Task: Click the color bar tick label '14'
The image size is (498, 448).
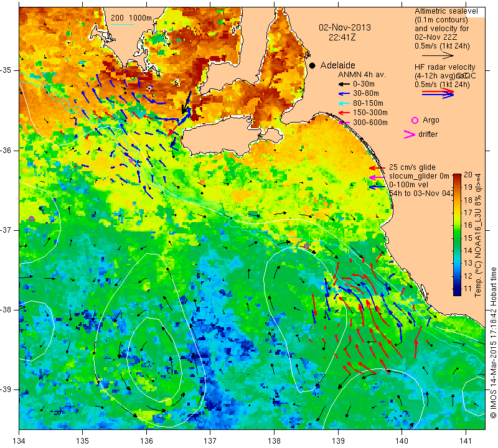Action: click(468, 251)
